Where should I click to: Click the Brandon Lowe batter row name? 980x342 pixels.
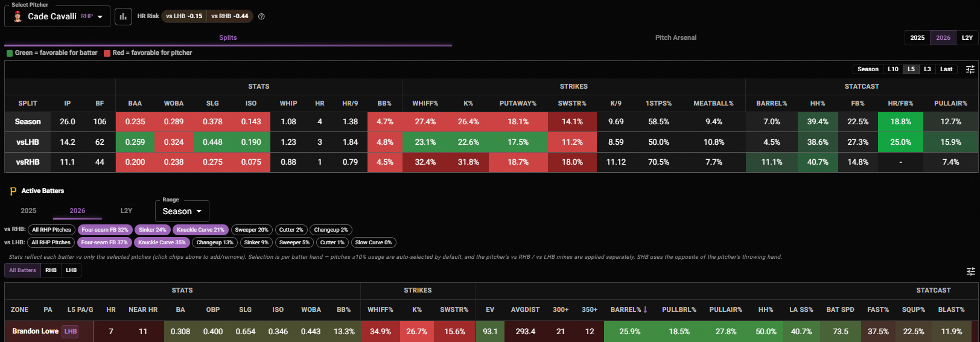[36, 331]
